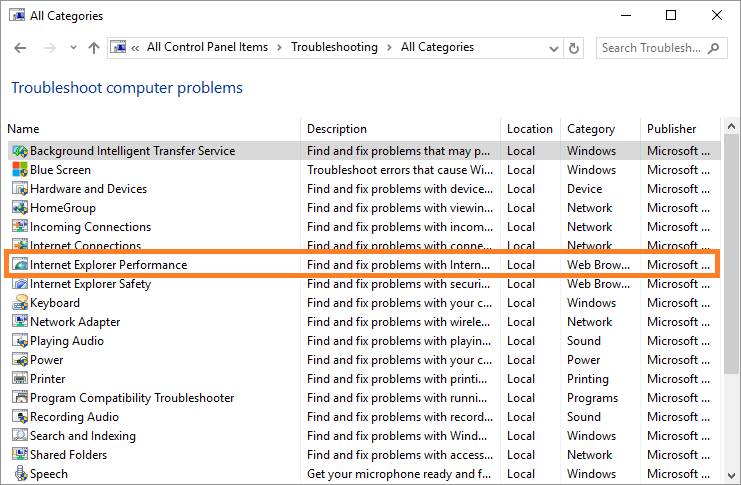This screenshot has width=741, height=485.
Task: Click in the Search Troubleshooting field
Action: click(661, 48)
